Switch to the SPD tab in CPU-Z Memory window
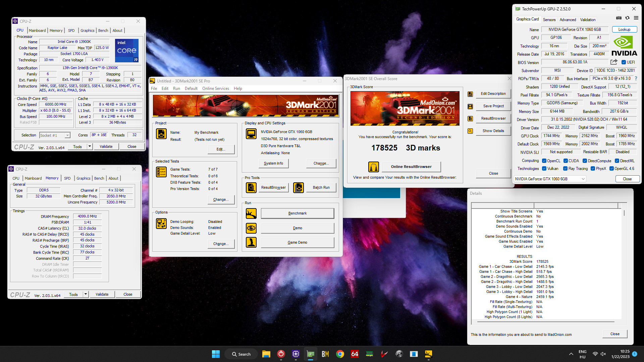The width and height of the screenshot is (644, 362). (x=67, y=178)
